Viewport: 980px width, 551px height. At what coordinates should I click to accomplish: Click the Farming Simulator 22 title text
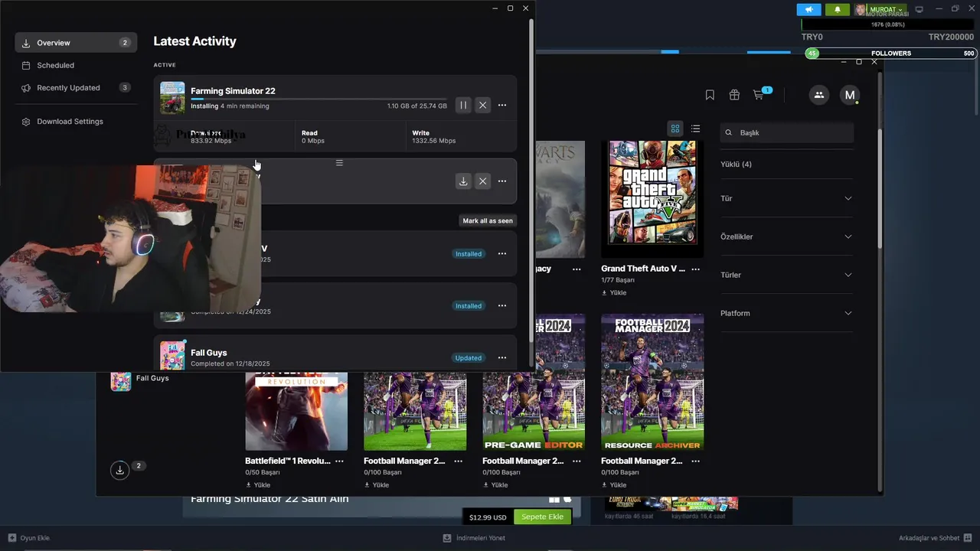233,91
